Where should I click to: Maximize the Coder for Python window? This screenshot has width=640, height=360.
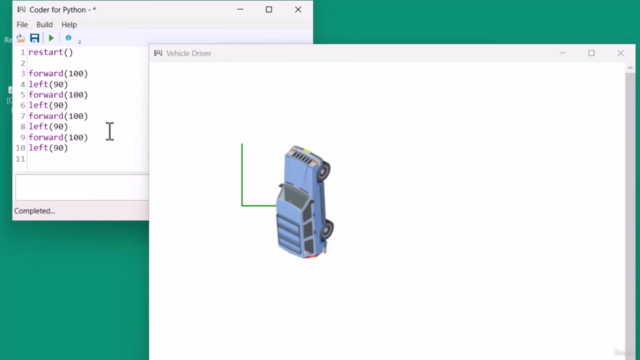click(x=269, y=9)
